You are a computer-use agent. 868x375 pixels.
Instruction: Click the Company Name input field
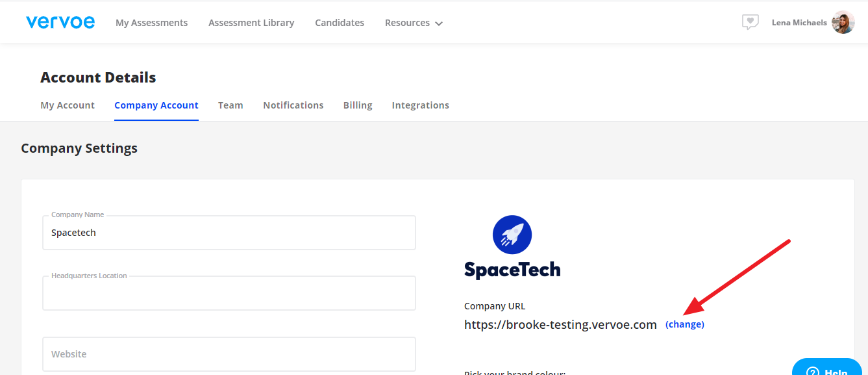(x=229, y=233)
